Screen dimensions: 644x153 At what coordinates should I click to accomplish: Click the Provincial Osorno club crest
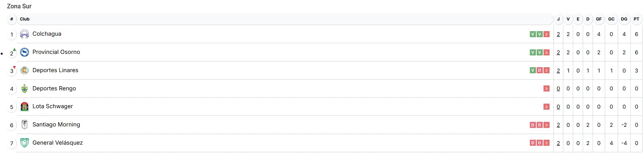[x=24, y=52]
